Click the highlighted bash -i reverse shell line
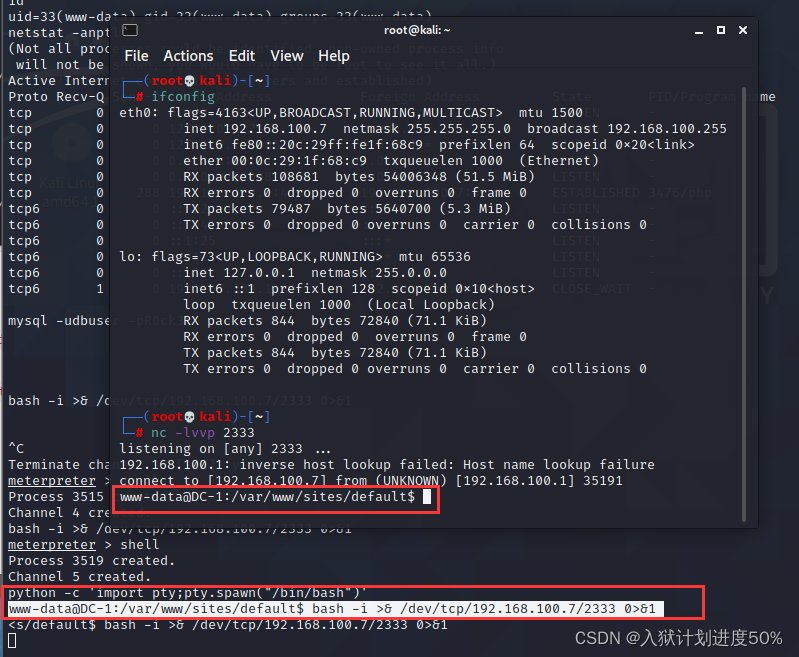 (336, 609)
